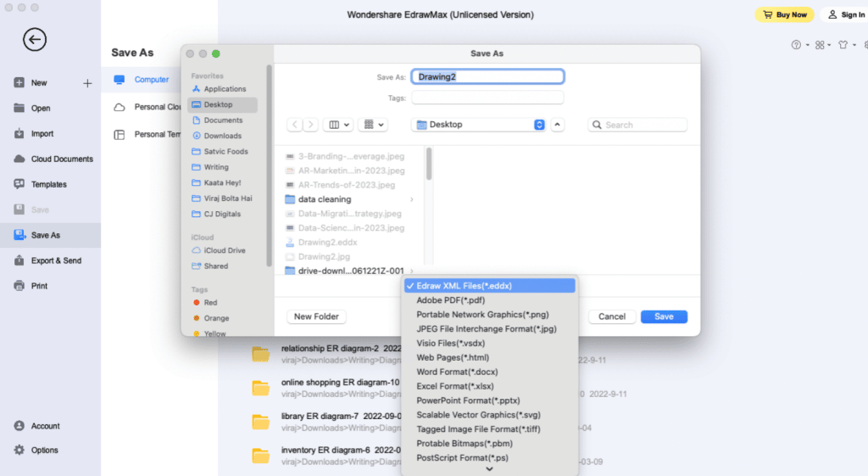Click the plus icon next to New

click(x=87, y=83)
